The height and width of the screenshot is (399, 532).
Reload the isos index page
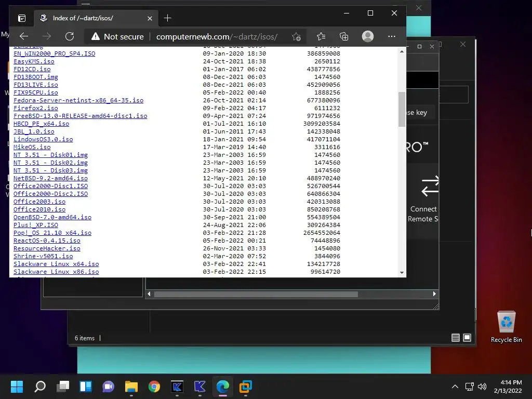tap(70, 36)
